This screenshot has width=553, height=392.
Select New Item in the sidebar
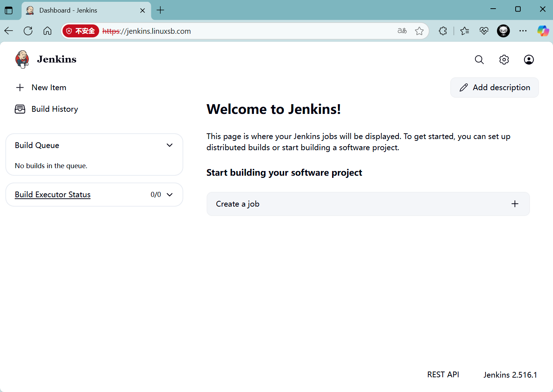point(49,88)
